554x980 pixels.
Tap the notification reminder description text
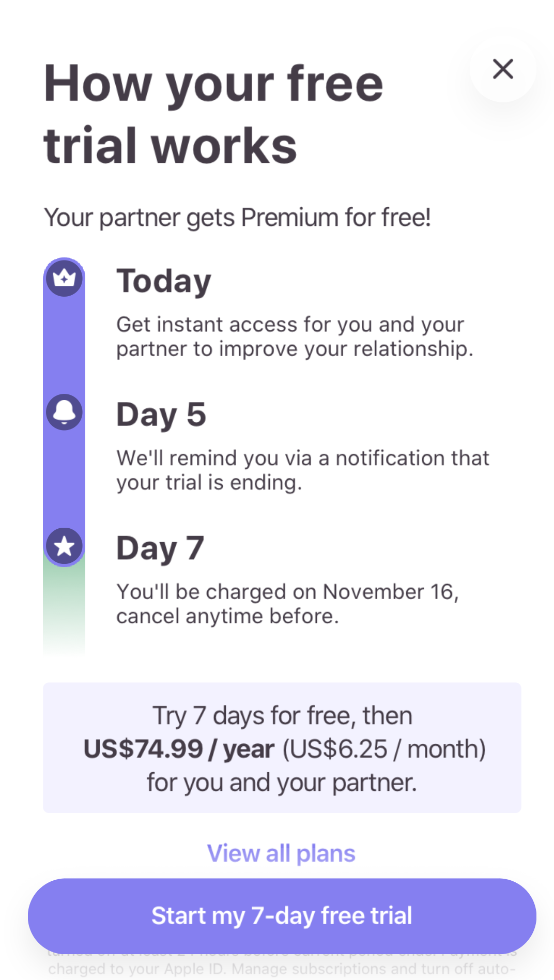coord(302,470)
